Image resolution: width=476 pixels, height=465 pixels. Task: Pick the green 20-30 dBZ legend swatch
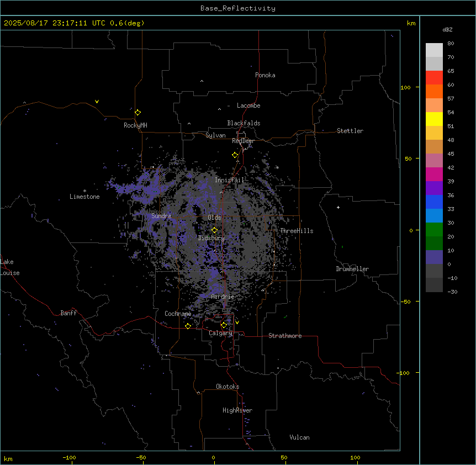tap(434, 230)
